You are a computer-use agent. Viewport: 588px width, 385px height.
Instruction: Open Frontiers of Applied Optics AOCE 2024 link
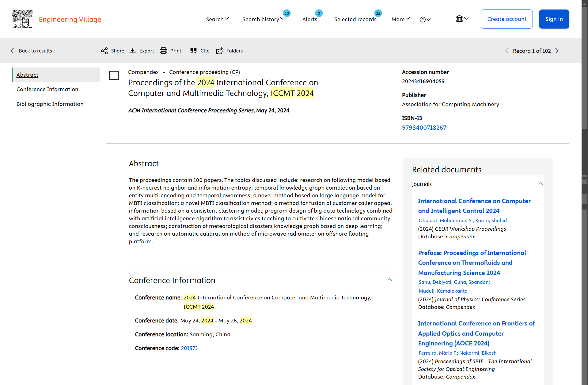click(x=476, y=333)
